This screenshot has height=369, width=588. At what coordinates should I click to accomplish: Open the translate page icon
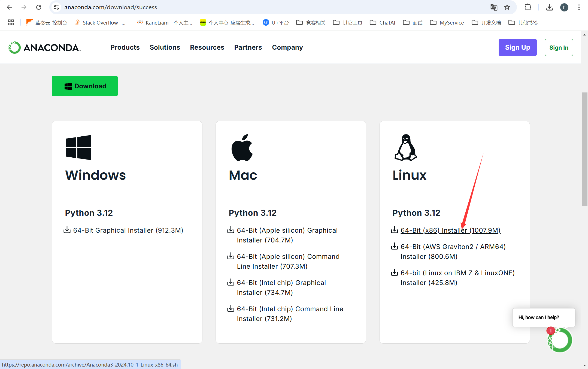494,7
